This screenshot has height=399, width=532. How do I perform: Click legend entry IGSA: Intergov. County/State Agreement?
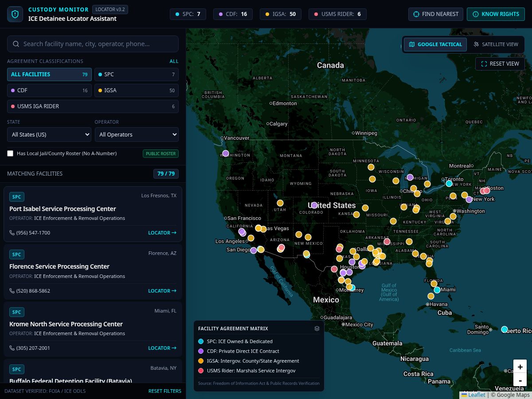[x=249, y=361]
